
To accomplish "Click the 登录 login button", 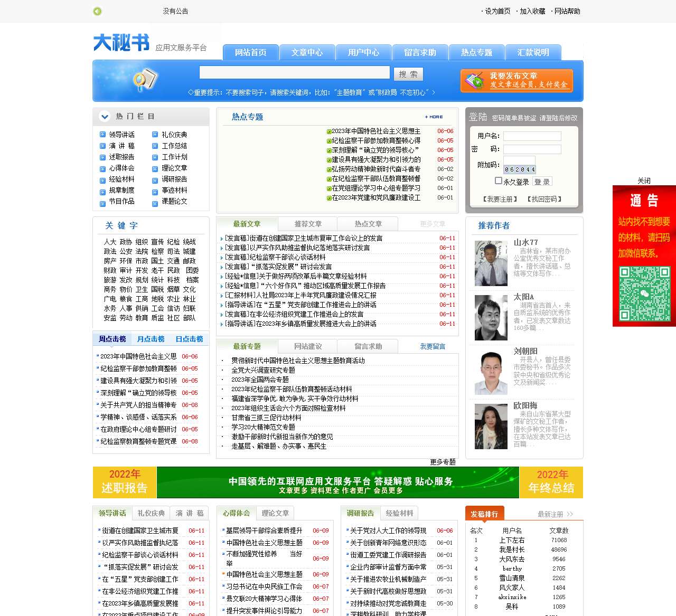I will click(x=542, y=182).
